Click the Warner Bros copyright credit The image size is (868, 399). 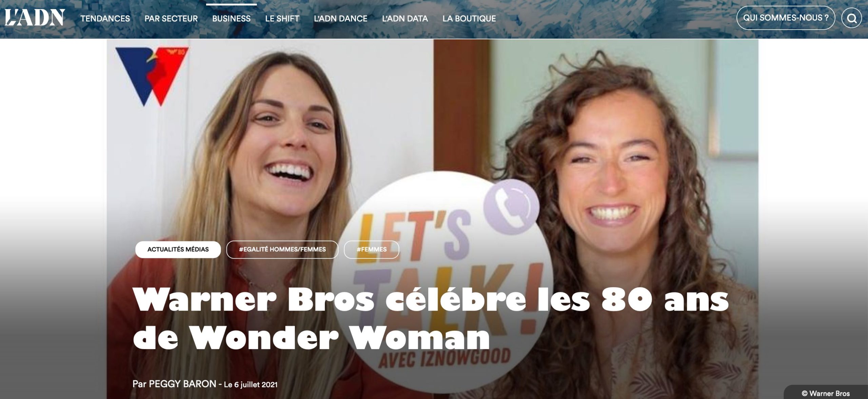pyautogui.click(x=826, y=394)
